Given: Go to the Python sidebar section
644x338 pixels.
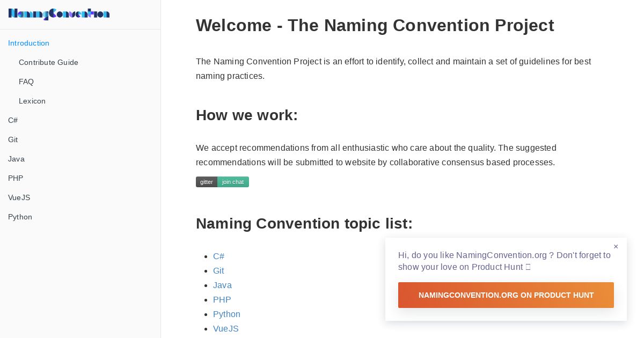Looking at the screenshot, I should click(x=20, y=217).
